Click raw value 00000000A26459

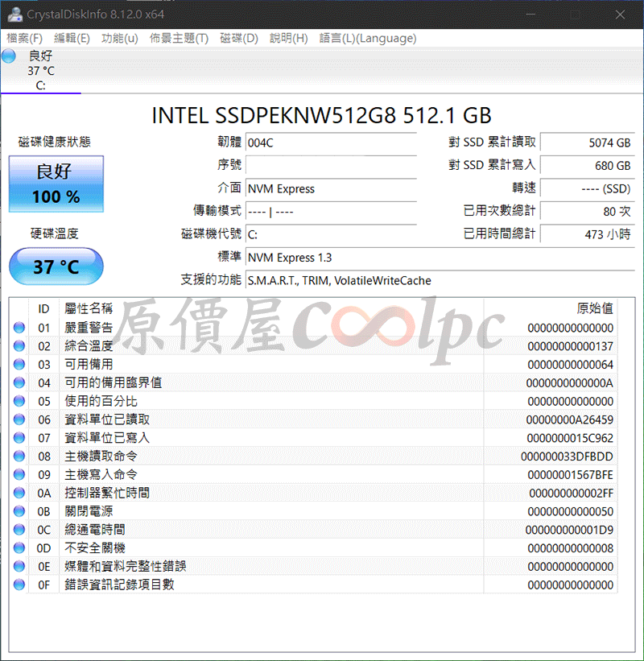[570, 420]
